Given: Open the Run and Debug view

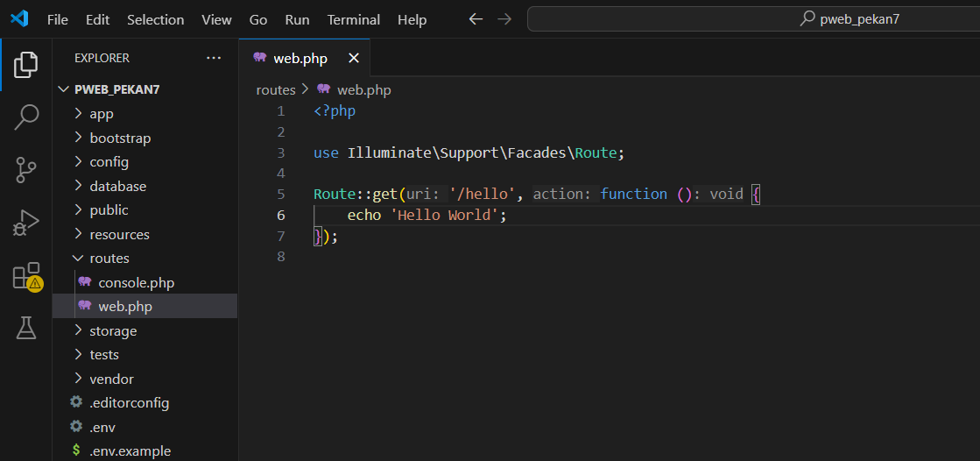Looking at the screenshot, I should pyautogui.click(x=26, y=223).
